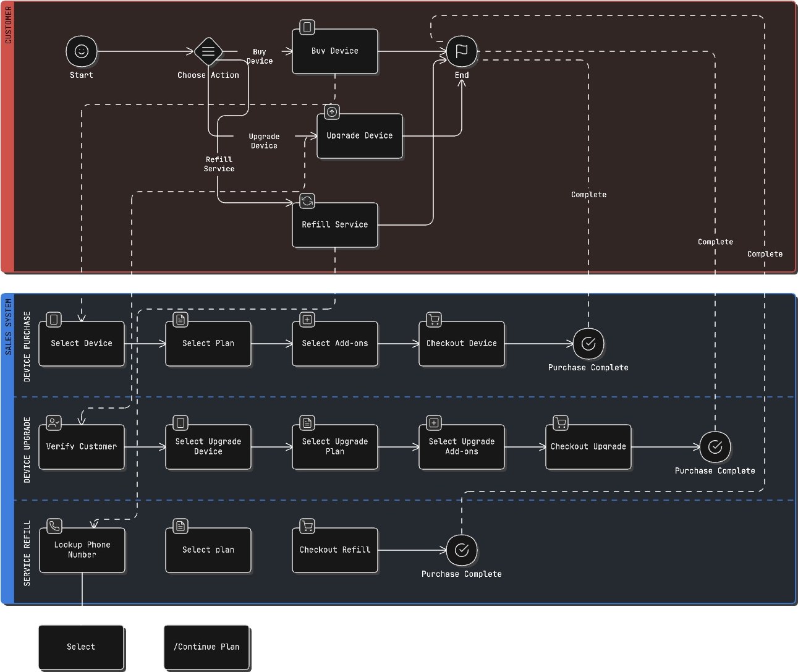Click the Refill Service edge label

click(x=219, y=164)
